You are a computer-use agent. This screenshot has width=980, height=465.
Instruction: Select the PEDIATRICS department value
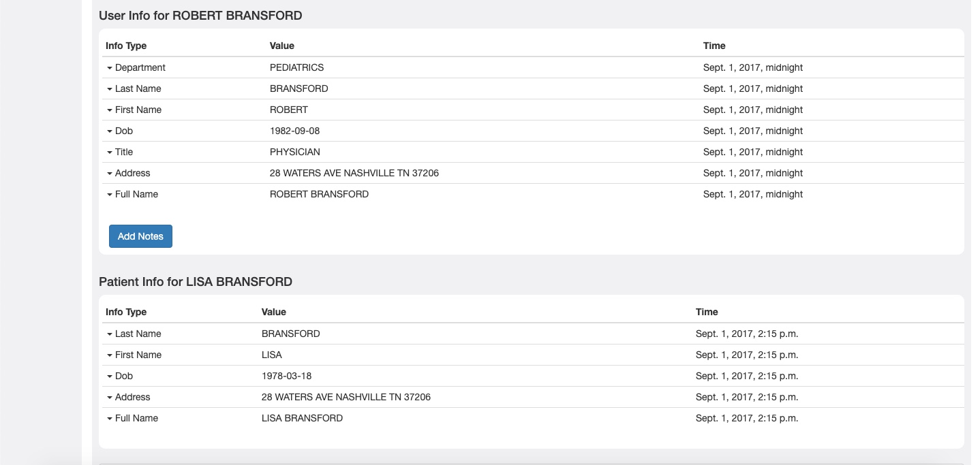coord(296,67)
